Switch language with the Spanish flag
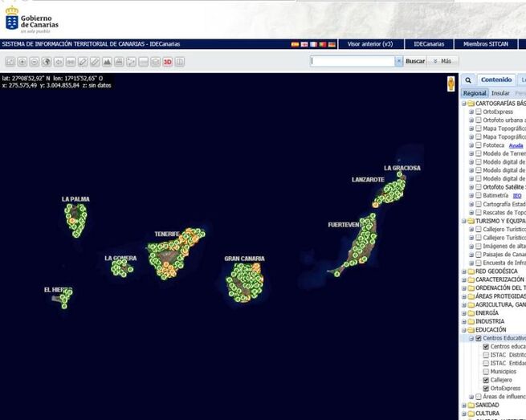This screenshot has width=526, height=420. tap(294, 44)
